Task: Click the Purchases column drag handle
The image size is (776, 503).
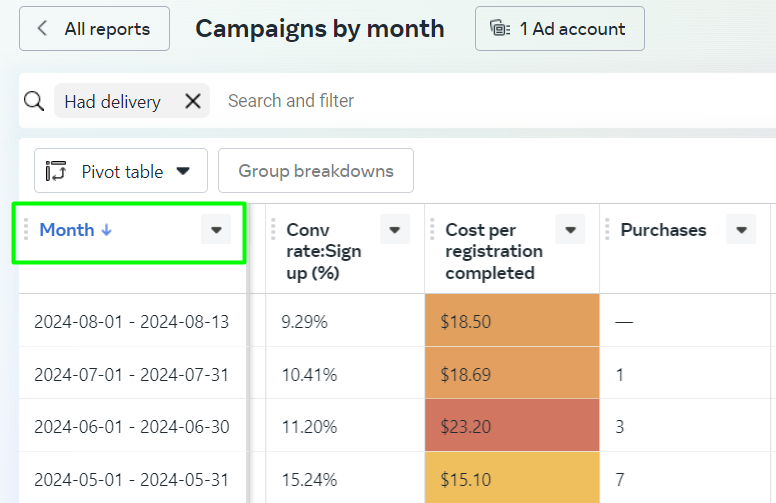Action: click(x=607, y=230)
